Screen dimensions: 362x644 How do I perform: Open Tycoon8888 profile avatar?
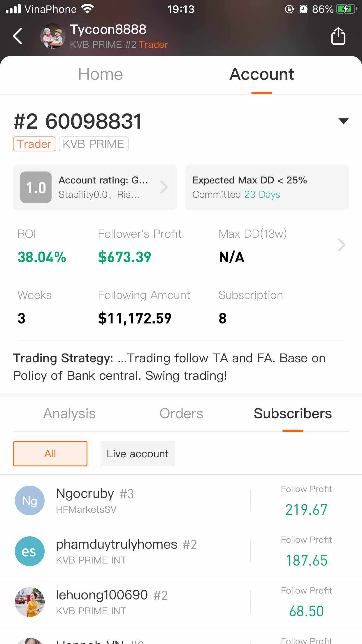coord(53,36)
